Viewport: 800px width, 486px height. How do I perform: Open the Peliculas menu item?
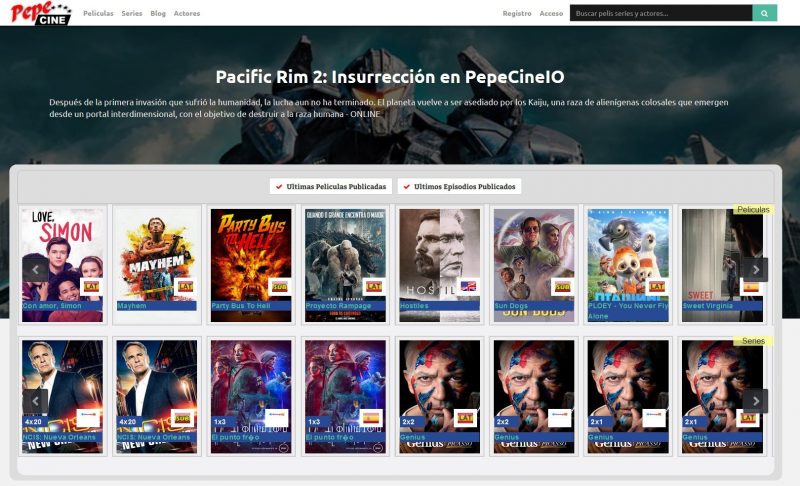pos(98,13)
